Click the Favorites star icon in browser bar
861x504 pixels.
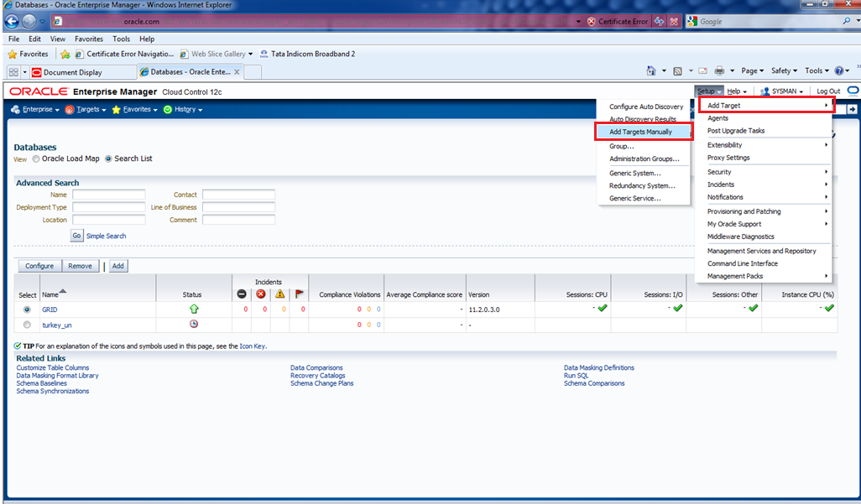(x=13, y=54)
